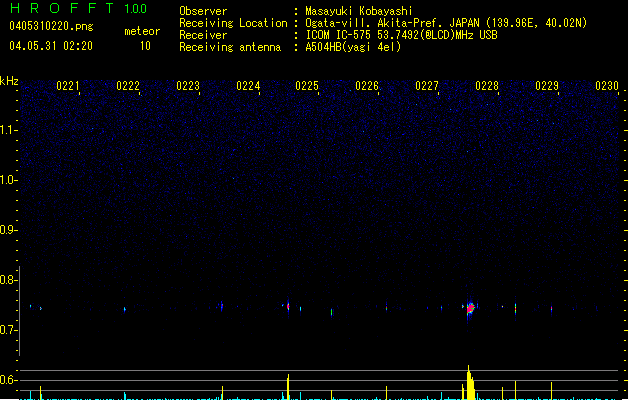The height and width of the screenshot is (400, 629).
Task: Click the 1.1 kHz axis label
Action: coord(8,130)
